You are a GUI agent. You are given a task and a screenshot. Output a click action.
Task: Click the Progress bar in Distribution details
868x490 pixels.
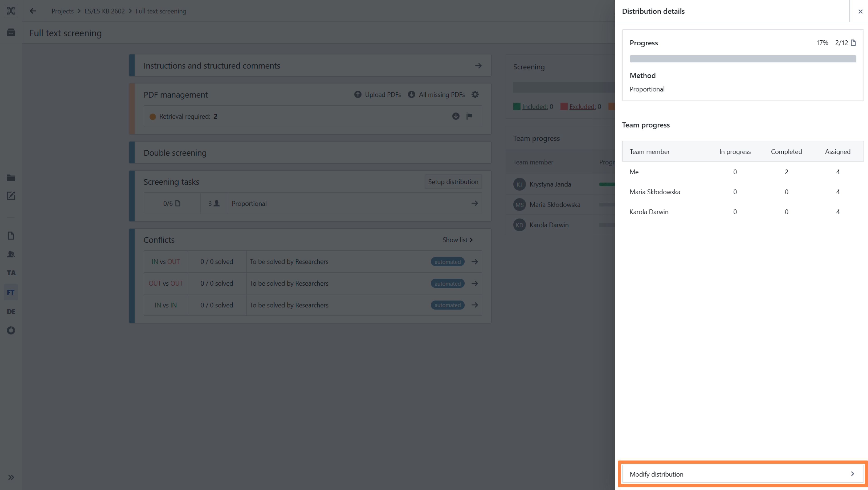[x=742, y=59]
